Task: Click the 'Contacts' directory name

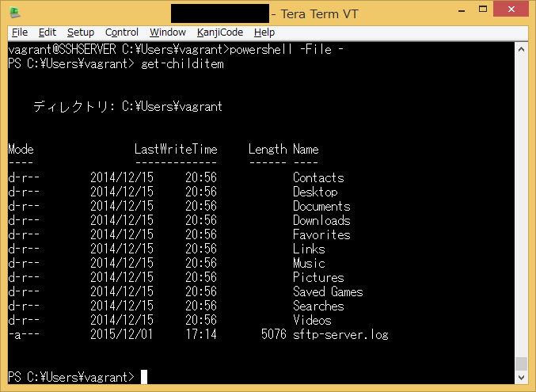Action: point(318,177)
